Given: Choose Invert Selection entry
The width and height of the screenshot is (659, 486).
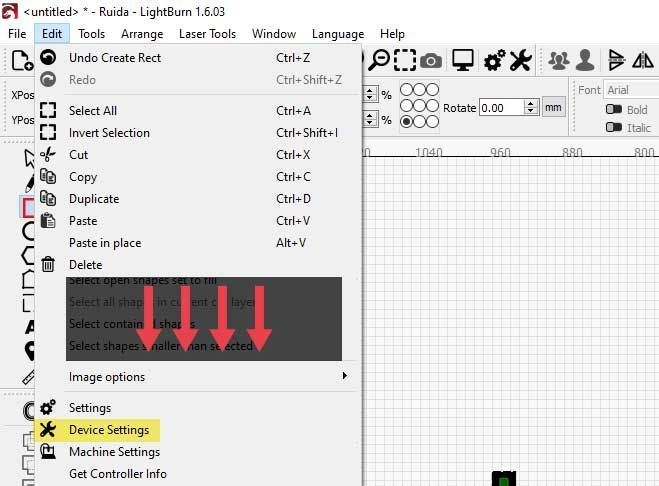Looking at the screenshot, I should (198, 133).
